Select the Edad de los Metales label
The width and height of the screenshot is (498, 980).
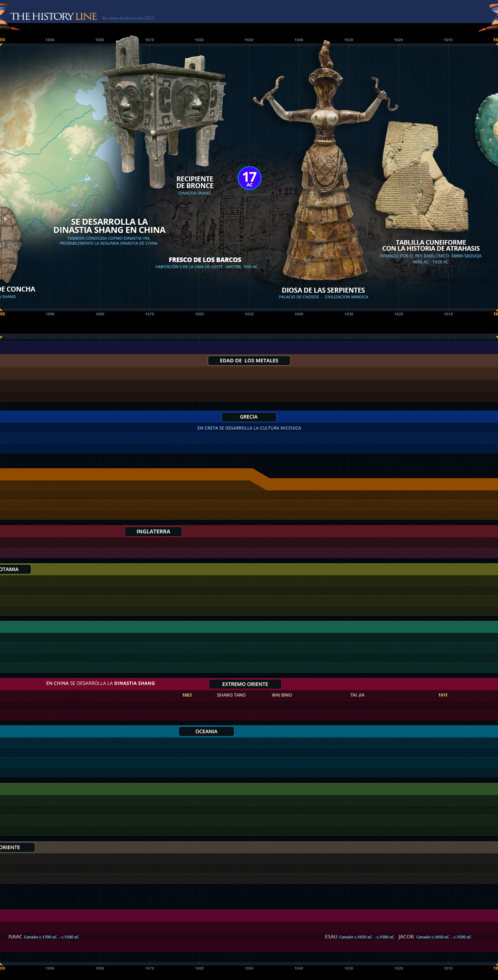pyautogui.click(x=249, y=361)
